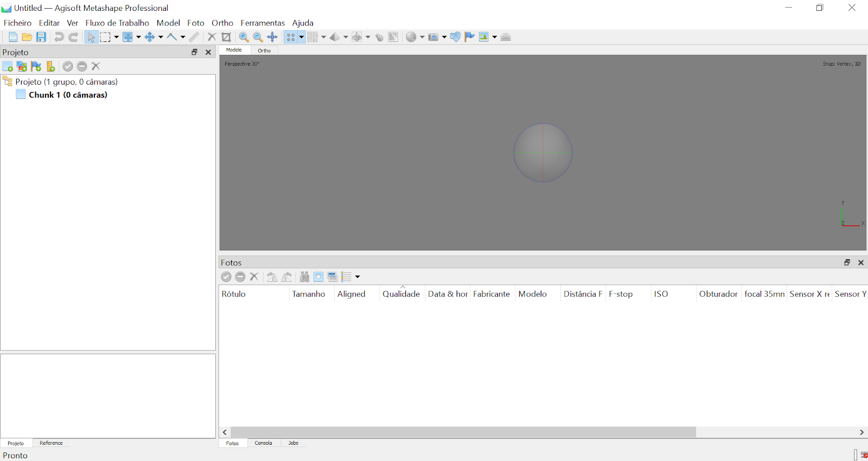Image resolution: width=868 pixels, height=461 pixels.
Task: Toggle the shaded Model display
Action: pyautogui.click(x=335, y=37)
